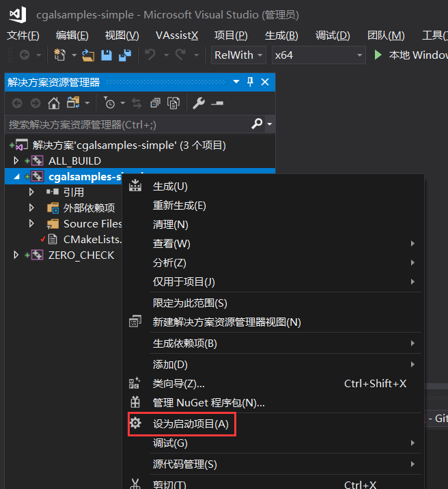Choose 管理 NuGet 程序包(N)...

click(x=272, y=403)
